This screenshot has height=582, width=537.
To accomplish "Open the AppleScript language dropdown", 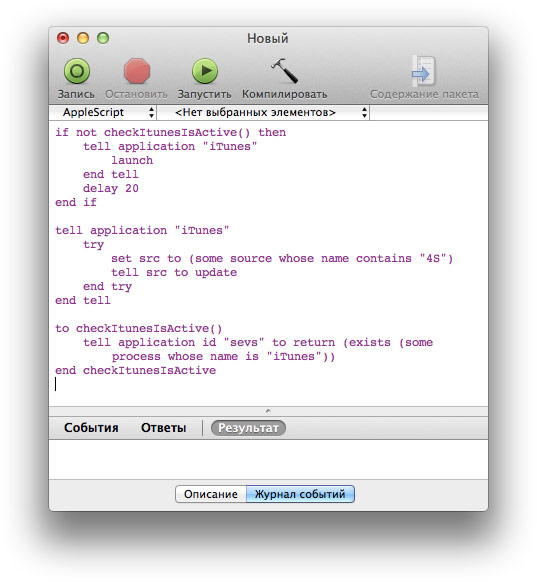I will (x=103, y=112).
